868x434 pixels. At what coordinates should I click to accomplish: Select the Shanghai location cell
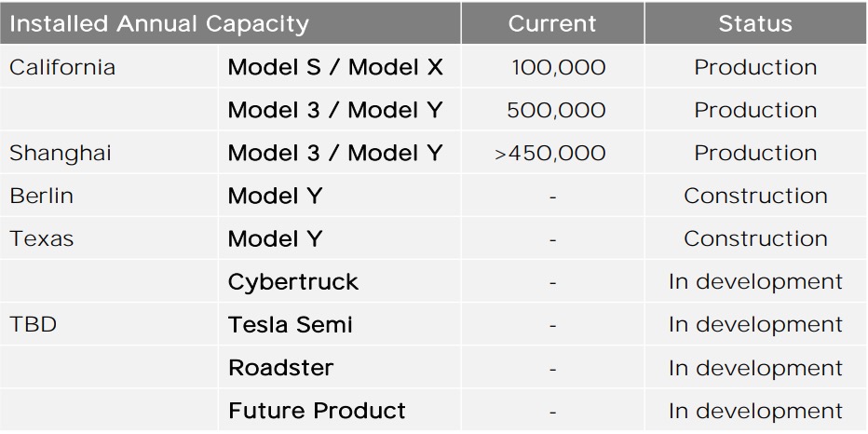click(60, 154)
